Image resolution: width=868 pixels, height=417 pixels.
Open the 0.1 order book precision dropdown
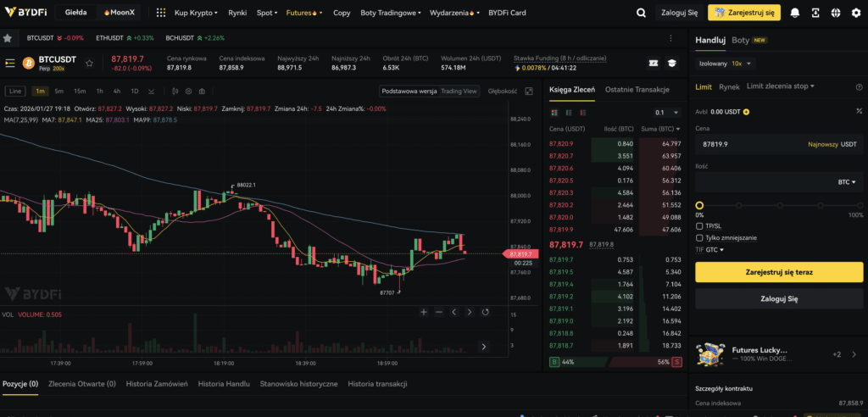point(667,112)
